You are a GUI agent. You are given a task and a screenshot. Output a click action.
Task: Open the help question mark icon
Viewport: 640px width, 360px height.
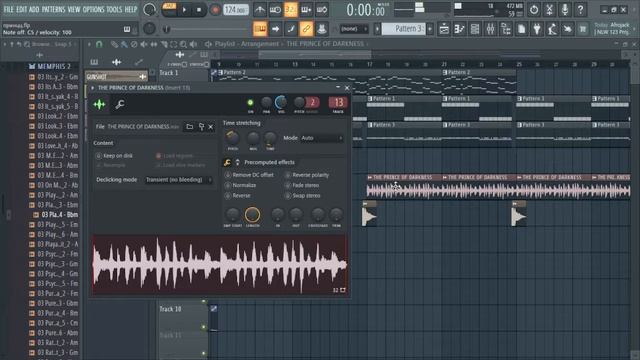[x=580, y=9]
